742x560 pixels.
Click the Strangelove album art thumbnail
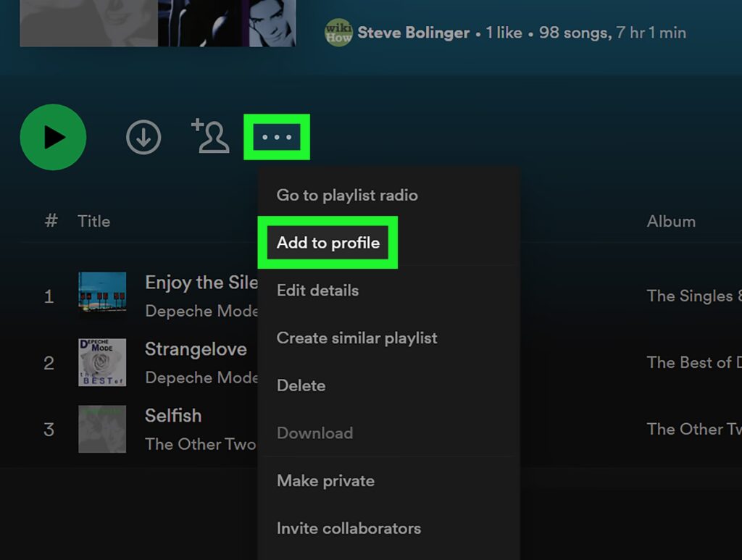102,362
